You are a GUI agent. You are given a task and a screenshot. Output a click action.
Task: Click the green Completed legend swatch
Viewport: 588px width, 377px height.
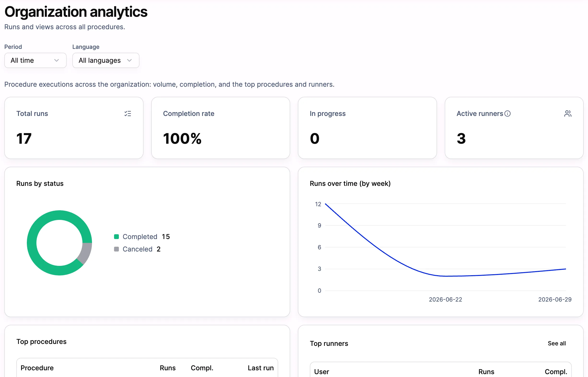117,237
